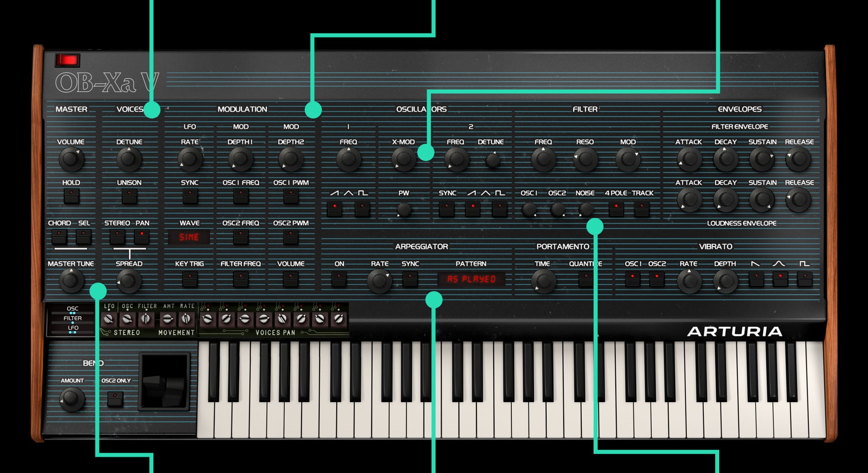Click the bend AMOUNT knob

point(72,398)
